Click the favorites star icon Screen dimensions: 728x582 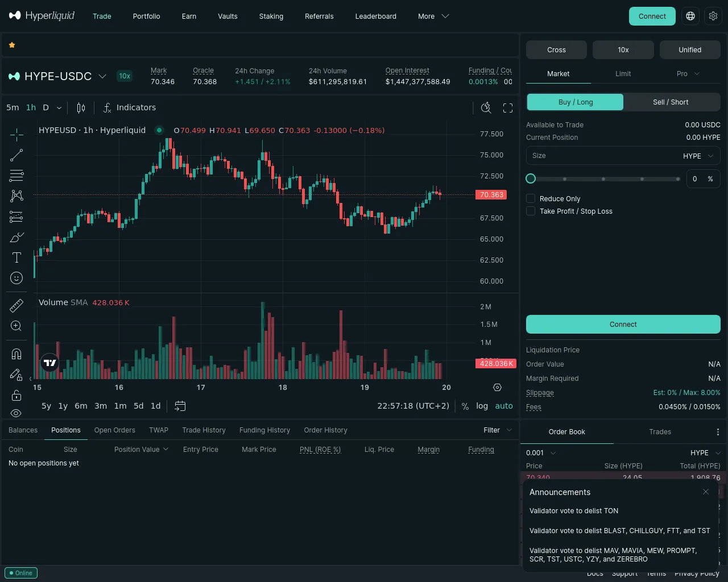tap(12, 45)
